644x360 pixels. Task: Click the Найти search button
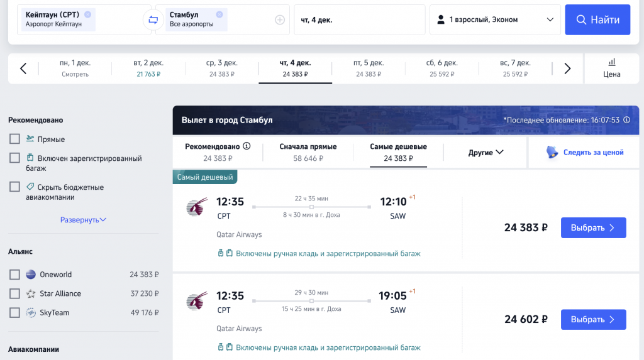[597, 19]
